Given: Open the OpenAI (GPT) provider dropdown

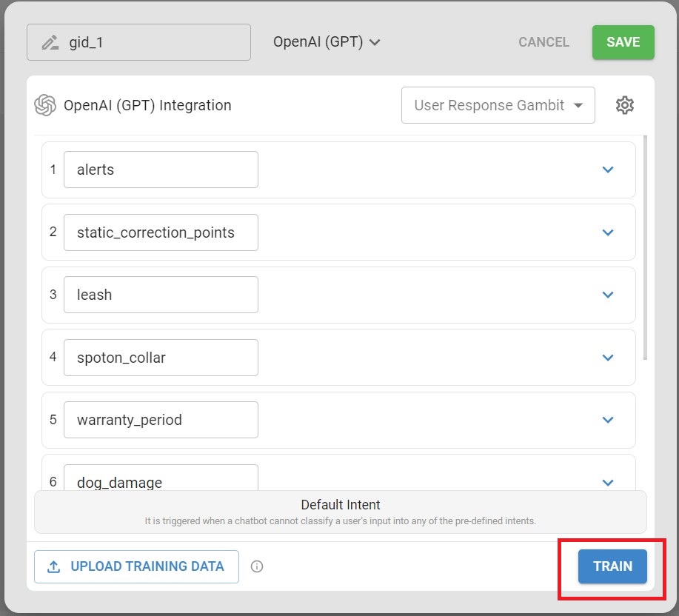Looking at the screenshot, I should click(327, 42).
